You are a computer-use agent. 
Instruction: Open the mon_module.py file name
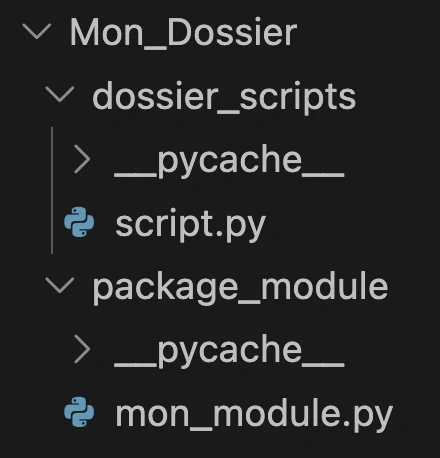point(254,415)
